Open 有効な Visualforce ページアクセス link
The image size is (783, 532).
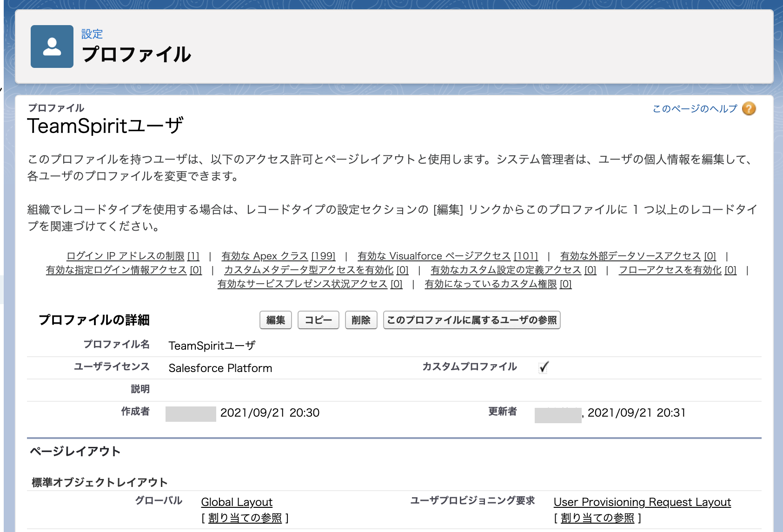point(447,256)
